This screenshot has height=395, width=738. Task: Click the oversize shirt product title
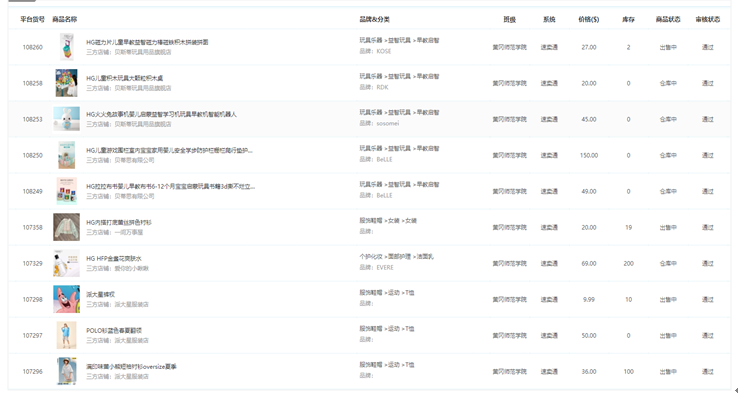(131, 366)
